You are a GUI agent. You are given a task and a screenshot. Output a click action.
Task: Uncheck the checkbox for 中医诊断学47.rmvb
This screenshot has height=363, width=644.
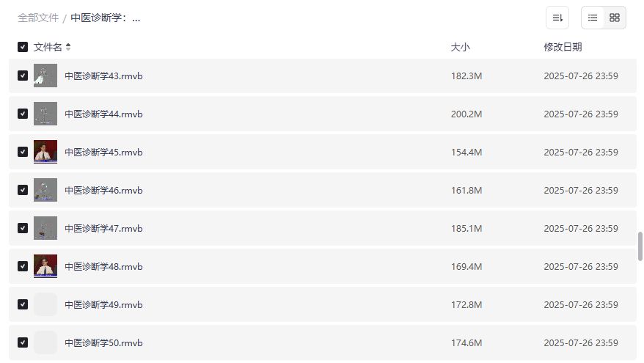tap(23, 228)
